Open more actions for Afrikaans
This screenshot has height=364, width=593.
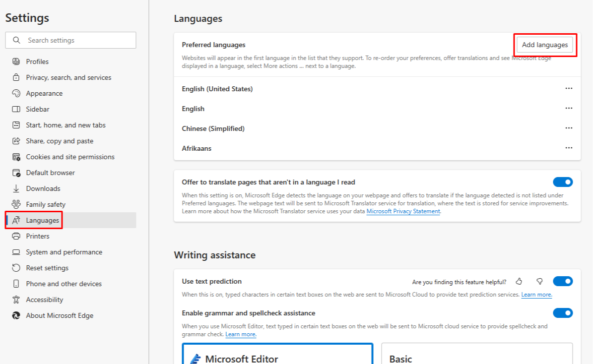tap(569, 148)
